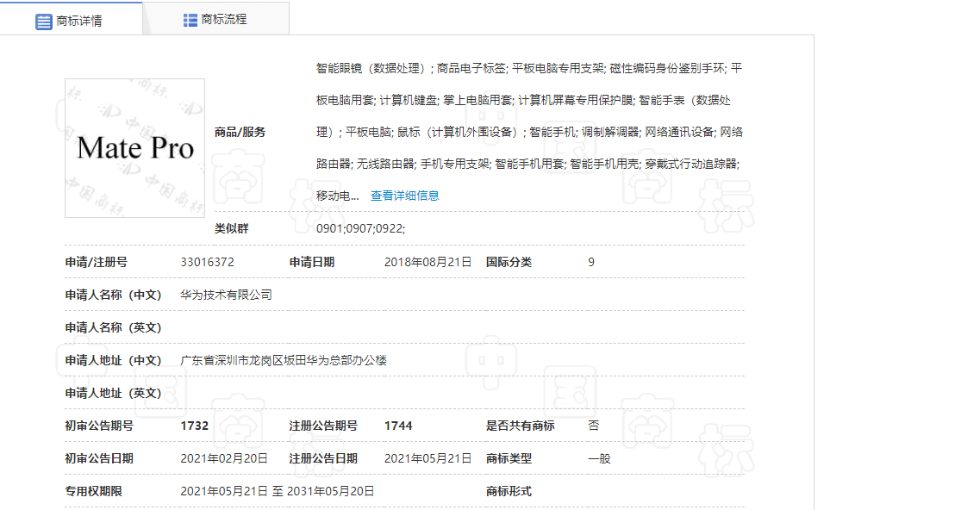
Task: Click the 商标详情 list icon
Action: 43,22
